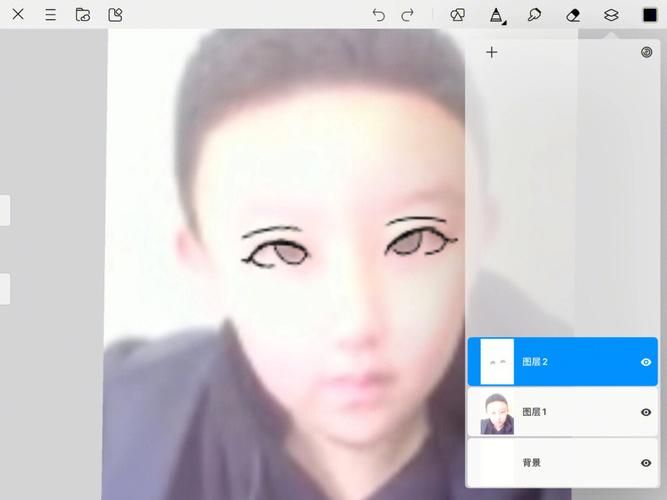Hide 图层 2 using eye icon
The image size is (667, 500).
pos(646,362)
